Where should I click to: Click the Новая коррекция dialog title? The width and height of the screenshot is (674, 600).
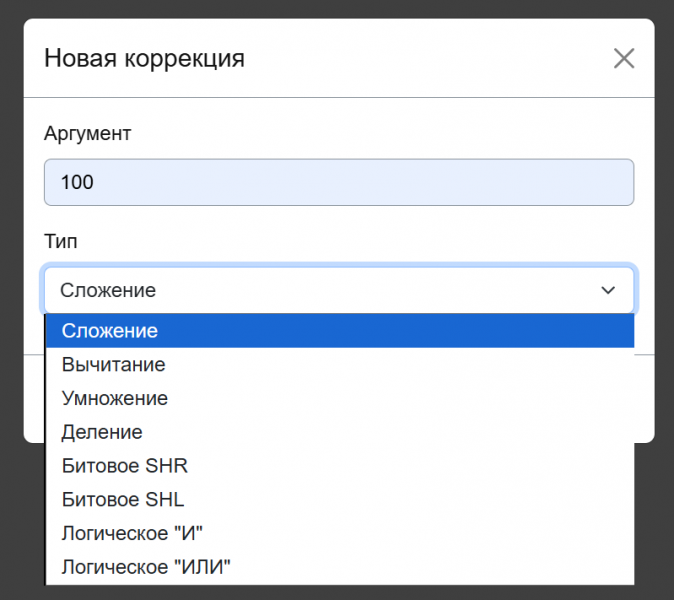click(x=144, y=58)
